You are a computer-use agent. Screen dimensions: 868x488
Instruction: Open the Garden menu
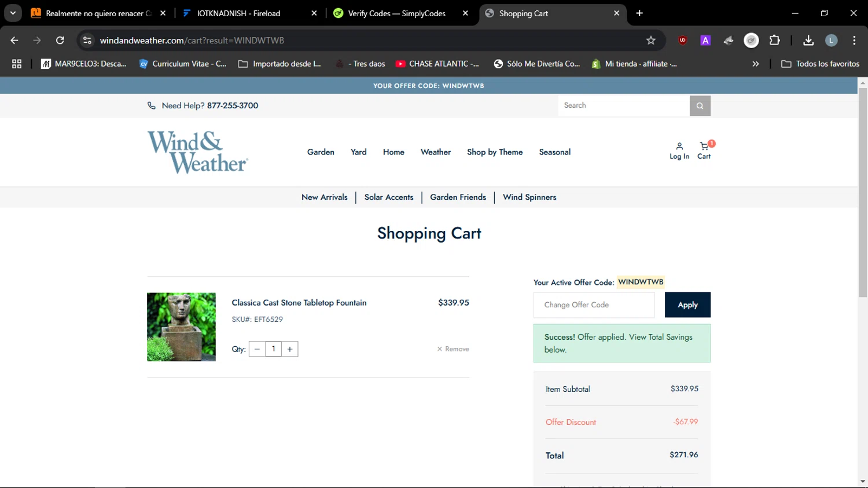[x=321, y=152]
